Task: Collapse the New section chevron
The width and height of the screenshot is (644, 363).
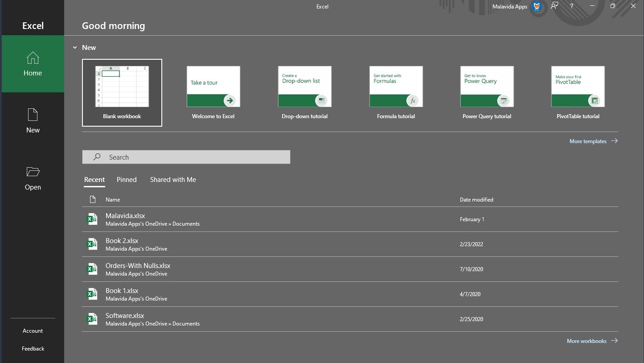Action: point(75,47)
